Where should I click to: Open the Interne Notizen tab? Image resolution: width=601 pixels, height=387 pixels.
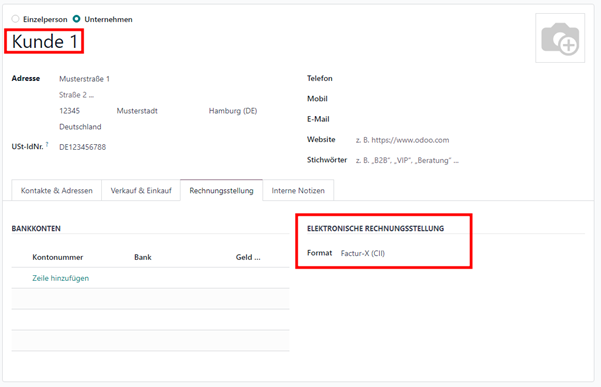[x=298, y=190]
